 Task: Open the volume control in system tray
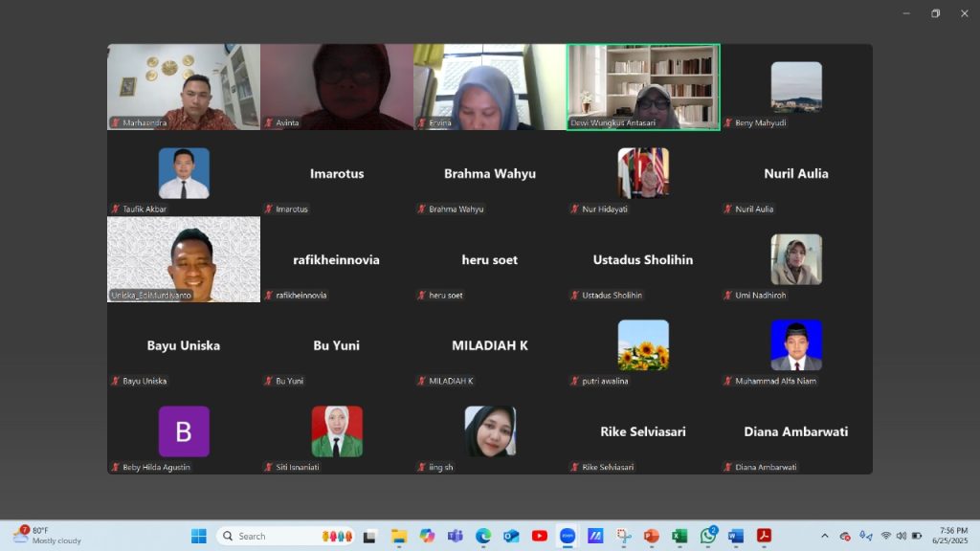pos(901,536)
